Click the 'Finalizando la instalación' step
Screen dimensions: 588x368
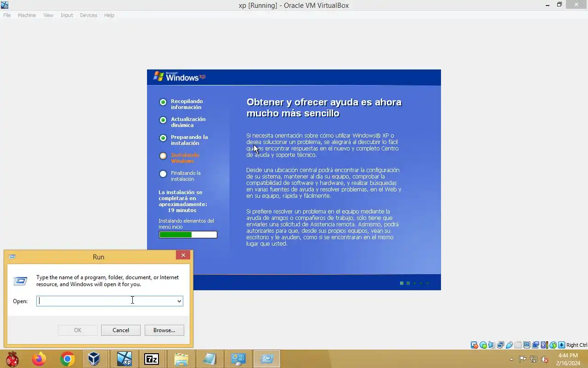[186, 176]
